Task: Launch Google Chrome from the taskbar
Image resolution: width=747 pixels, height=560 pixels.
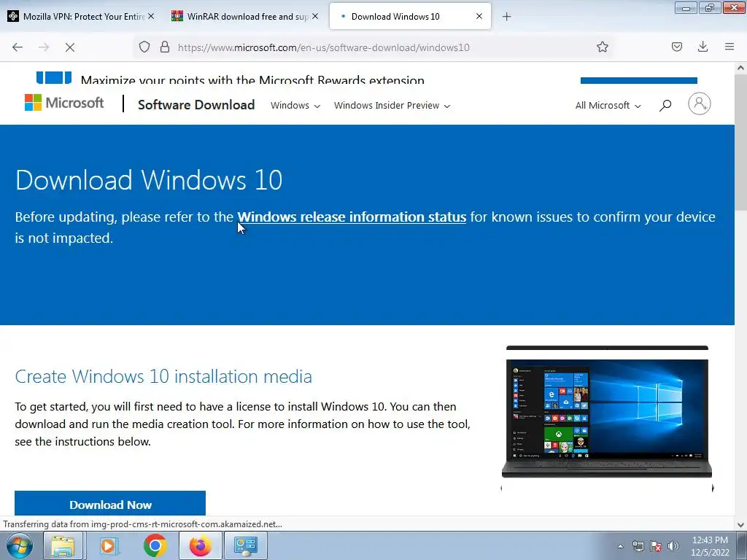Action: [x=155, y=545]
